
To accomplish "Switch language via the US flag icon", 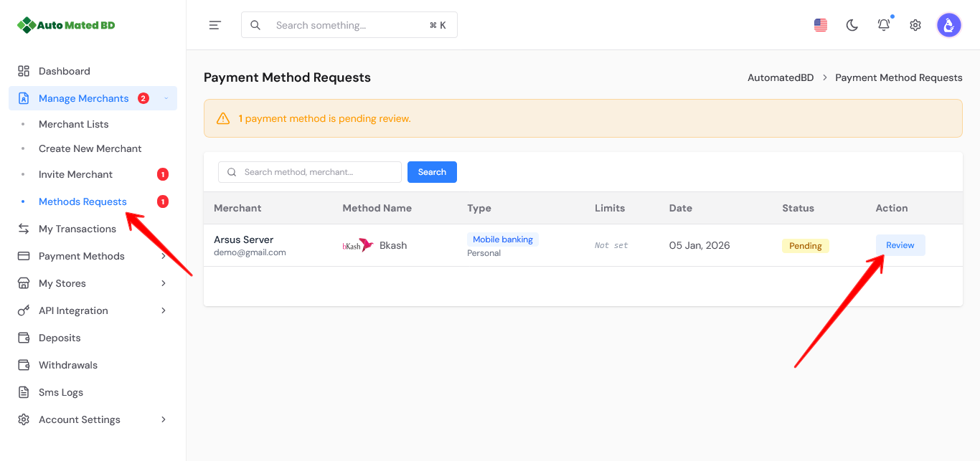I will click(821, 24).
